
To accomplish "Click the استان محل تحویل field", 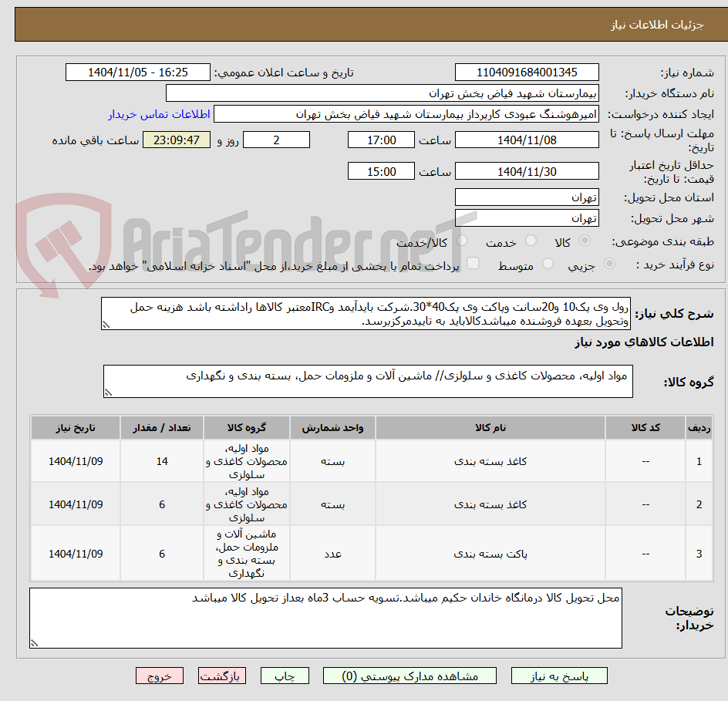I will pyautogui.click(x=527, y=197).
